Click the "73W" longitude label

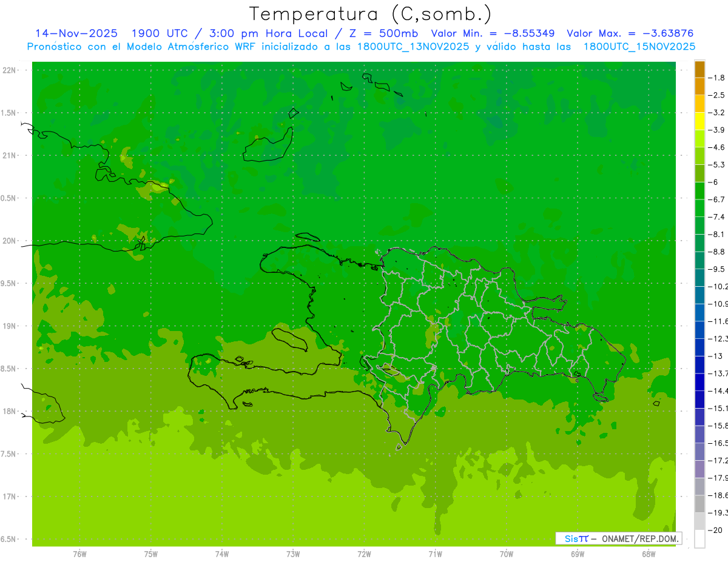tap(293, 554)
